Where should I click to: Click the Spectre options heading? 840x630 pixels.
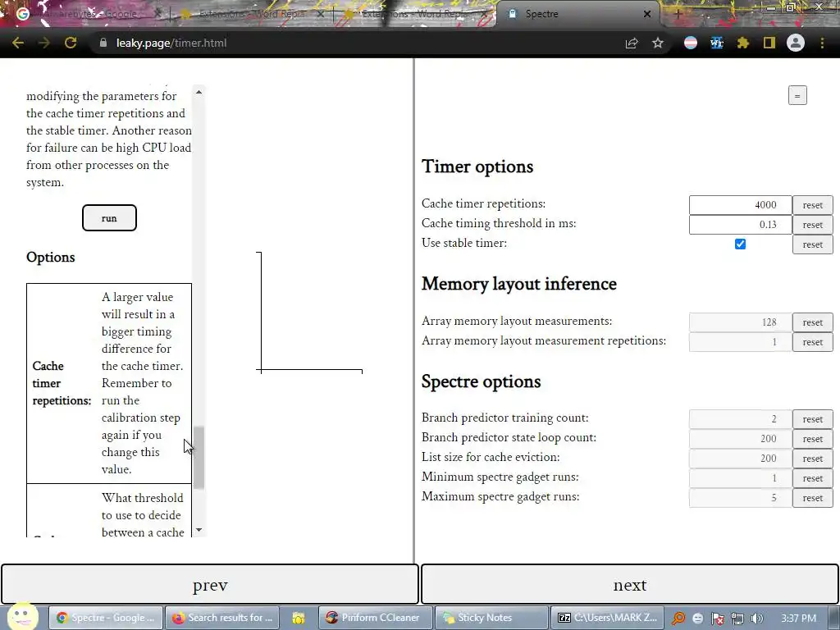pos(481,381)
